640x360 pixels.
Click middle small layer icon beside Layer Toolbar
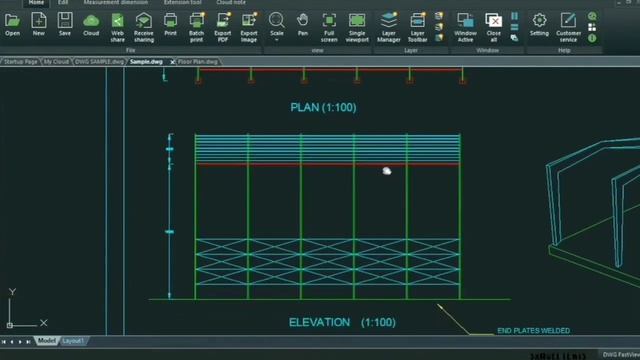pyautogui.click(x=439, y=27)
